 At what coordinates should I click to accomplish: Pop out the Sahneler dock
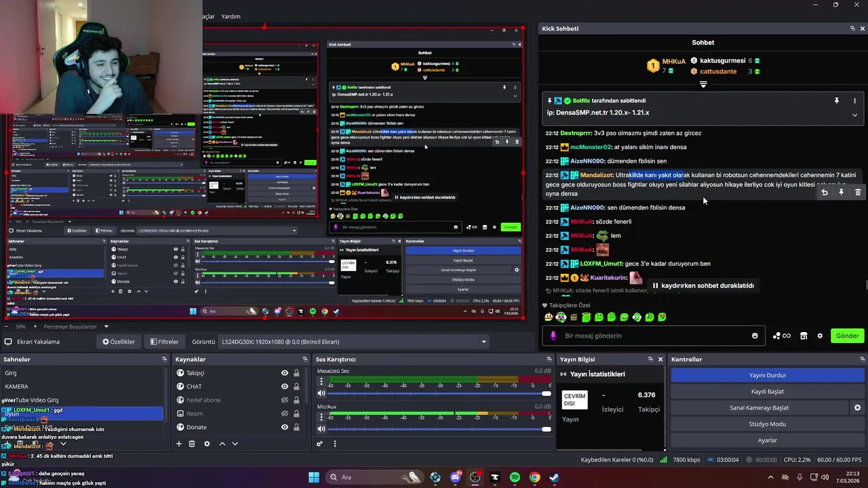pyautogui.click(x=164, y=359)
